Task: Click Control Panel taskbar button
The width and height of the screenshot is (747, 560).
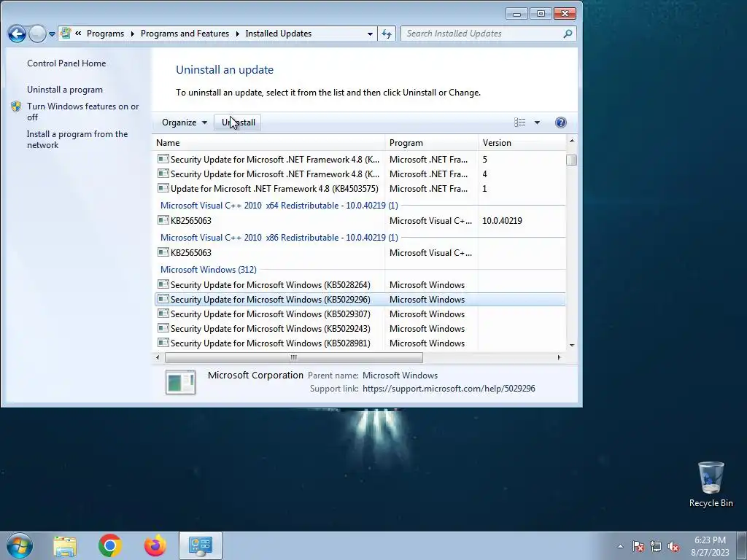Action: point(200,545)
